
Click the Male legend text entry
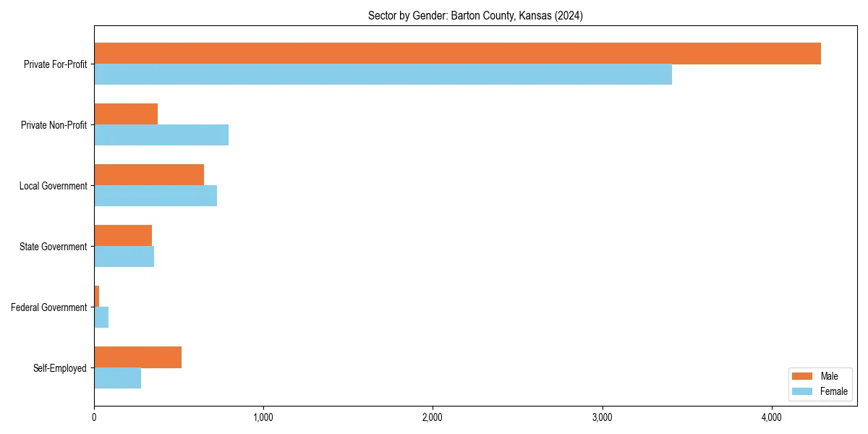(830, 375)
